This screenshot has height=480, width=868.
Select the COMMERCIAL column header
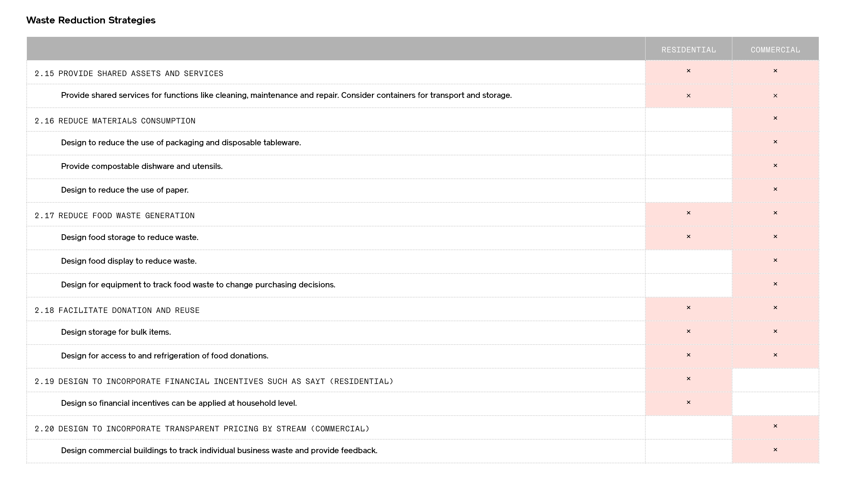pos(775,50)
